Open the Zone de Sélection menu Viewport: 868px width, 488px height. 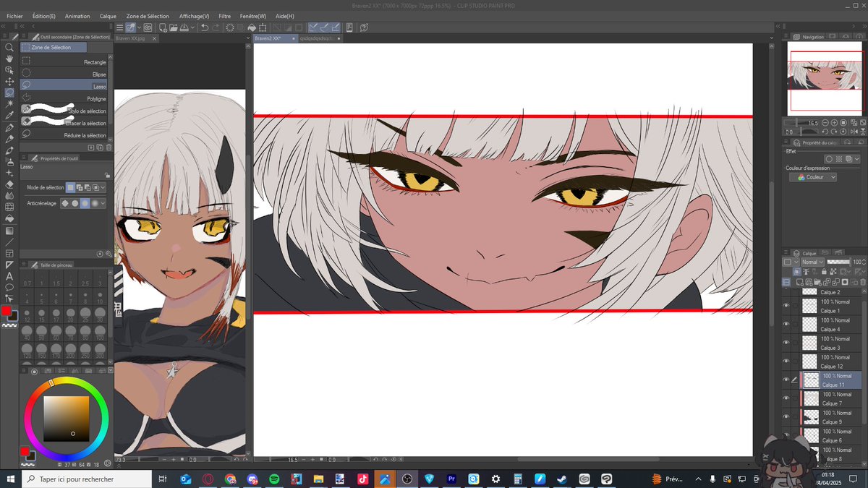coord(148,16)
